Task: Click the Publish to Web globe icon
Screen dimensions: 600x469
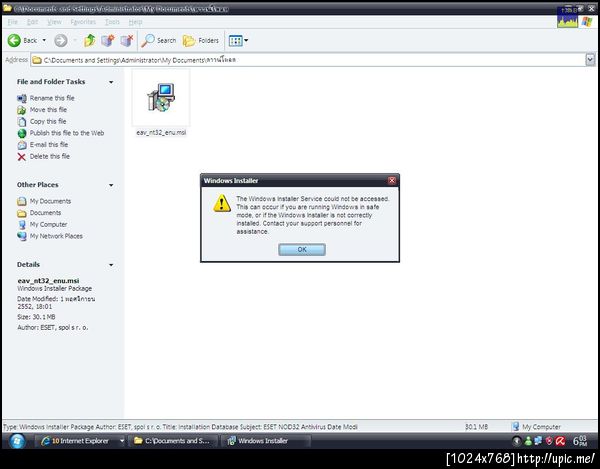Action: (22, 133)
